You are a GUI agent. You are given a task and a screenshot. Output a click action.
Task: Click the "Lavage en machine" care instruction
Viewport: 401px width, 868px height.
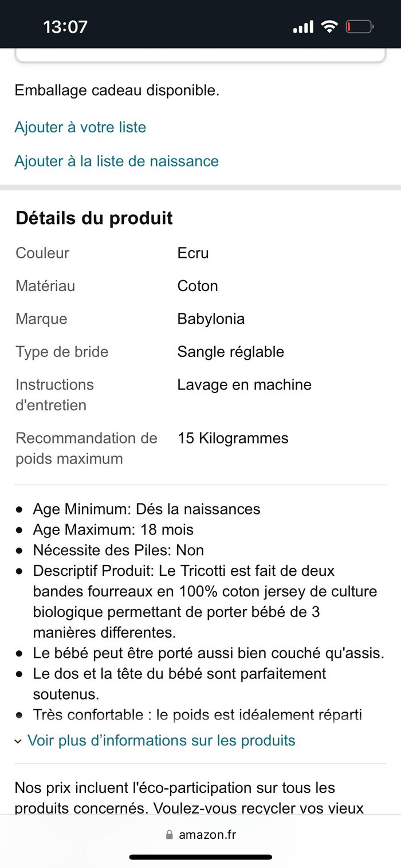coord(244,384)
